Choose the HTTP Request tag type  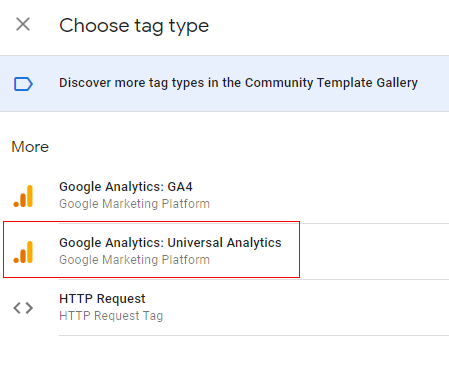pyautogui.click(x=224, y=307)
